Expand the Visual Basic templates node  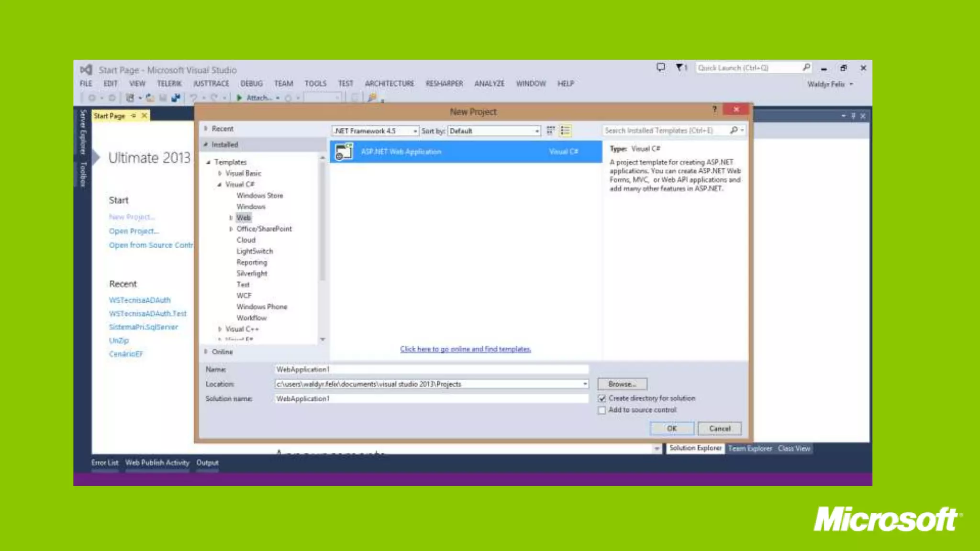coord(220,173)
